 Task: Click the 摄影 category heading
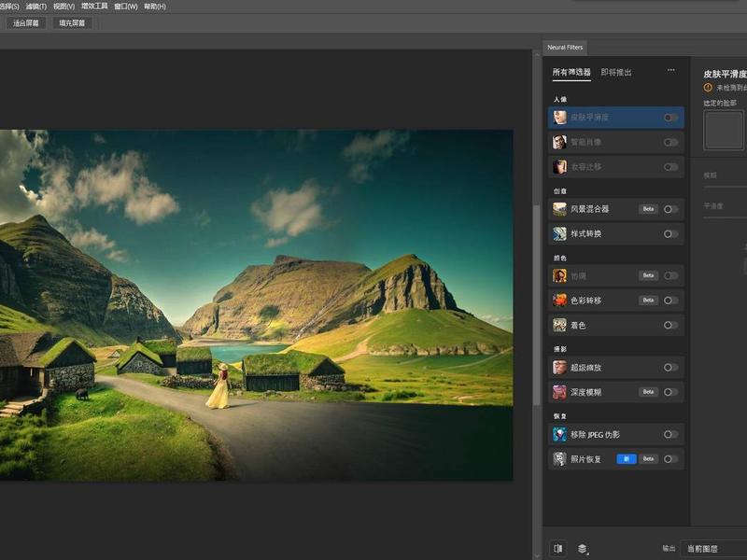click(x=559, y=349)
